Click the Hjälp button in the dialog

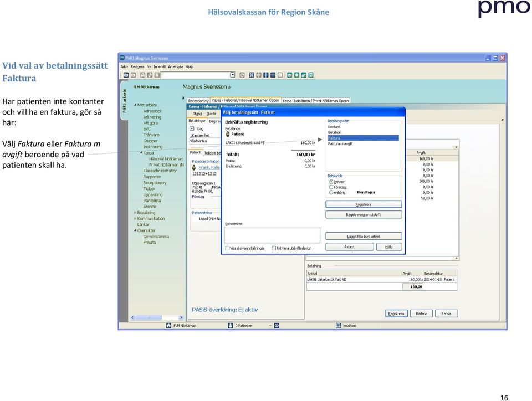389,247
